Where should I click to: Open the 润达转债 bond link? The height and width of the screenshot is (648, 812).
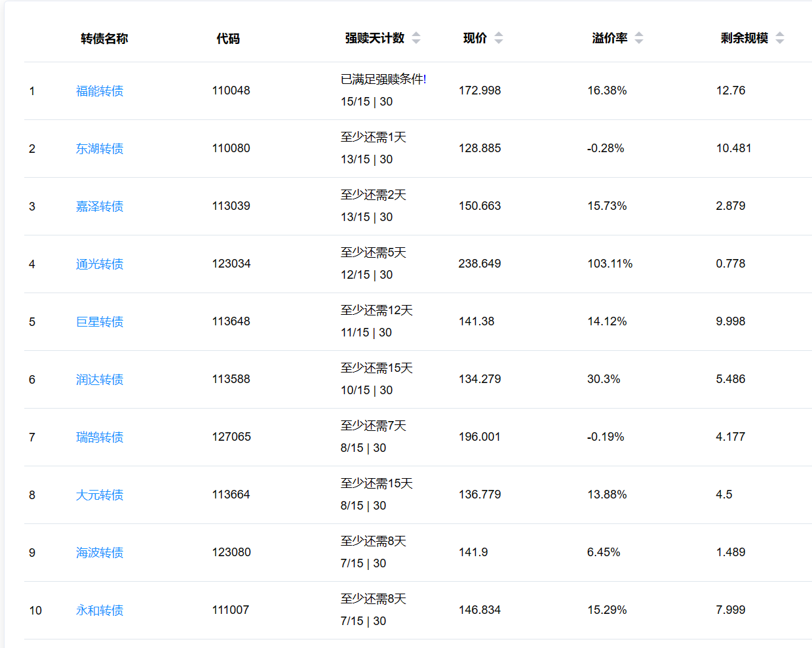tap(100, 380)
